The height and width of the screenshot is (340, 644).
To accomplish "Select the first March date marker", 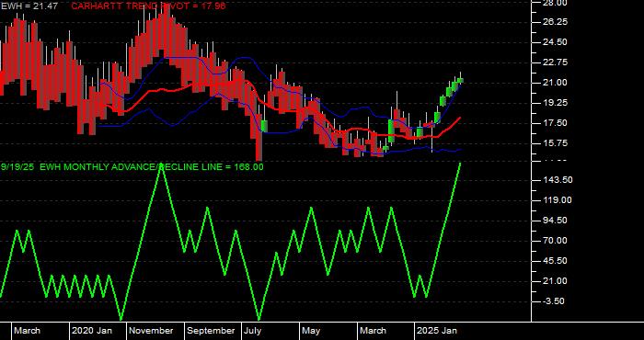I will (x=27, y=331).
